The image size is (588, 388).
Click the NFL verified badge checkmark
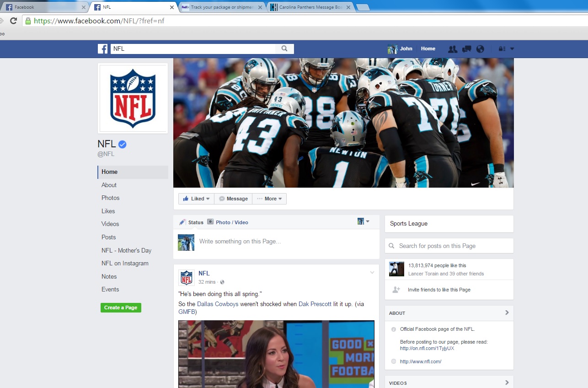(122, 145)
